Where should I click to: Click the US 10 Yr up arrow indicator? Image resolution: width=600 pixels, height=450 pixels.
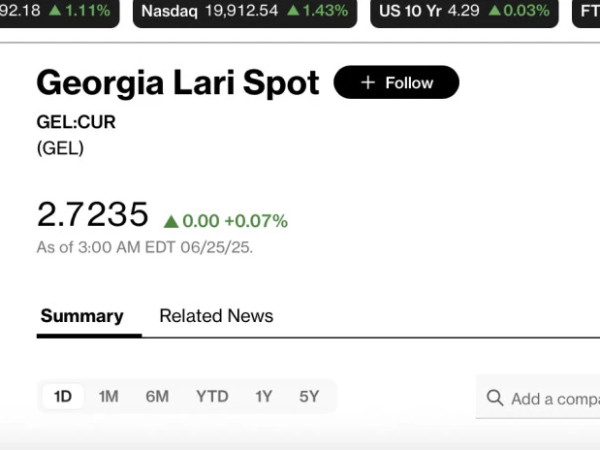[494, 10]
